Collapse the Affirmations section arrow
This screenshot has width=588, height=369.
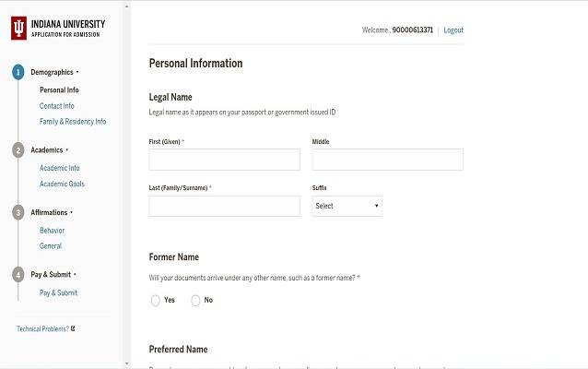coord(72,212)
